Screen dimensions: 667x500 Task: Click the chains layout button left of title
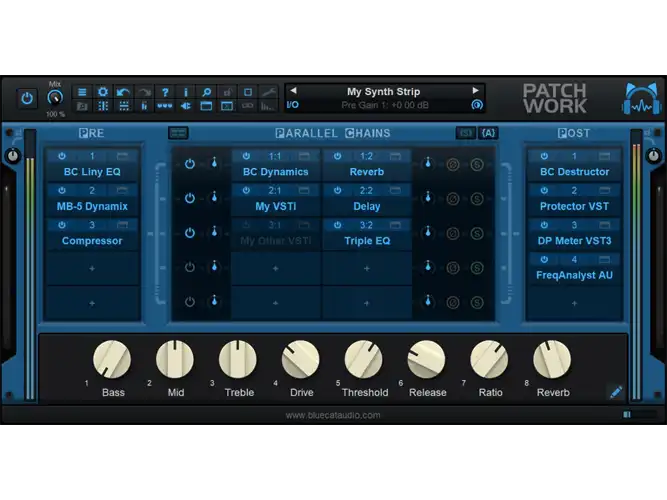(178, 133)
